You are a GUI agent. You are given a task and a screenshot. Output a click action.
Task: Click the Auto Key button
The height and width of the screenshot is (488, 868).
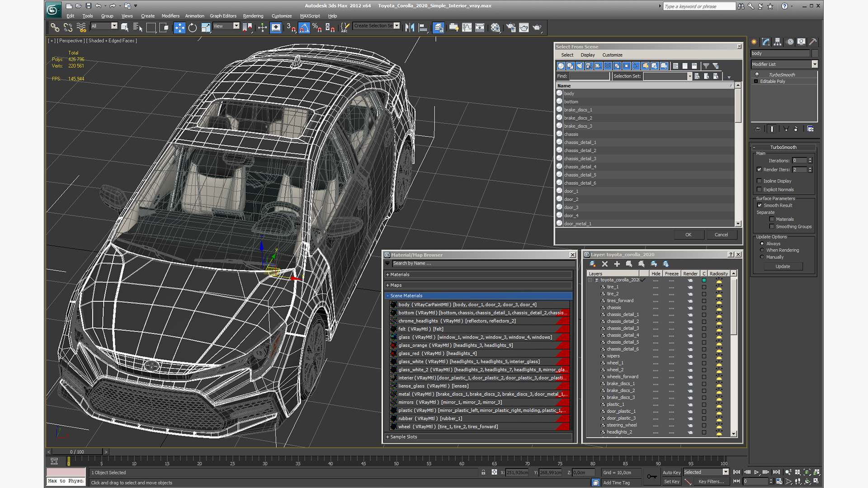pyautogui.click(x=671, y=473)
